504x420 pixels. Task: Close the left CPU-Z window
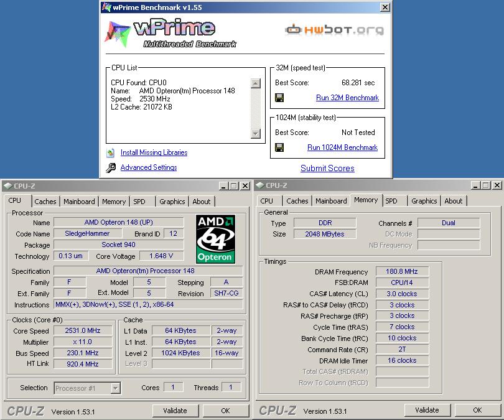click(245, 186)
